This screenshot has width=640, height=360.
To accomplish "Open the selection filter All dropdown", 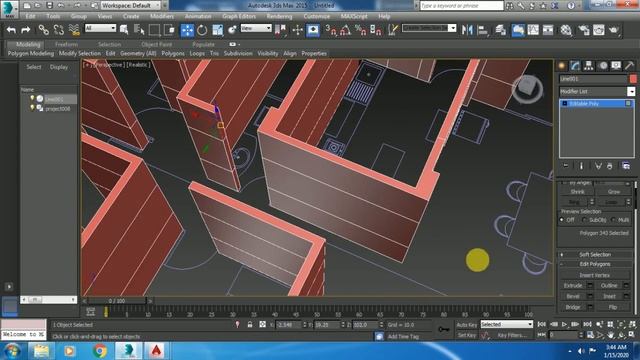I will click(x=100, y=28).
